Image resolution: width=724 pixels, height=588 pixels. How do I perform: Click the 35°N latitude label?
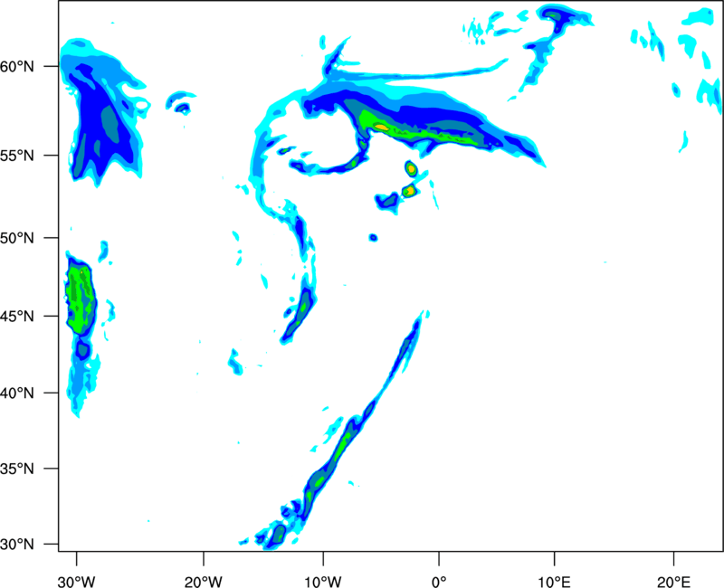[17, 469]
